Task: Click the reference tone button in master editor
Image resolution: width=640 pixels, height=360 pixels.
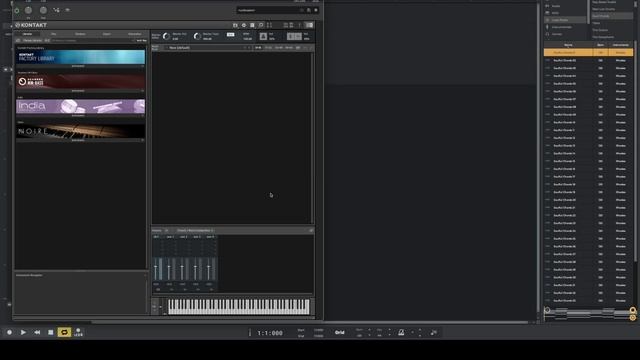Action: 294,36
